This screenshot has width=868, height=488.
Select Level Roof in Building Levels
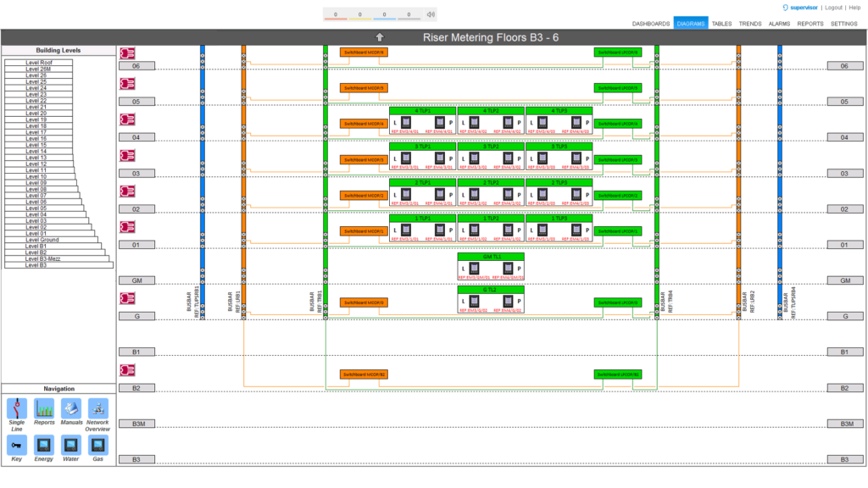point(37,63)
